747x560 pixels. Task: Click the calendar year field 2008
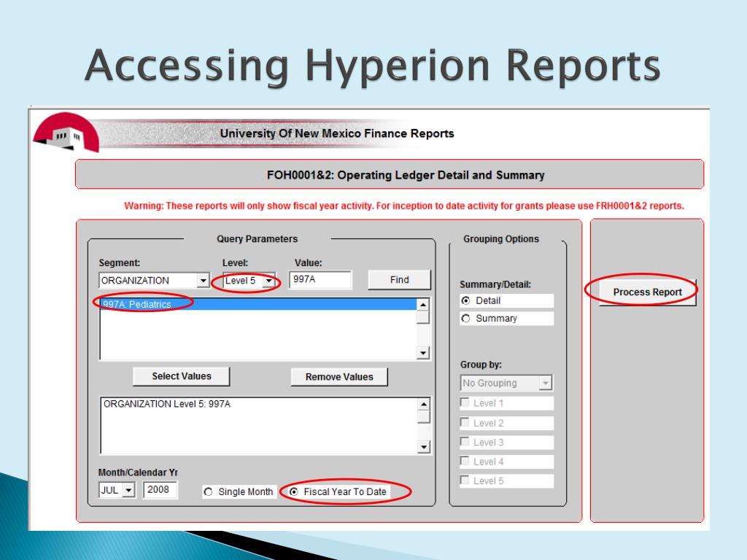[160, 489]
